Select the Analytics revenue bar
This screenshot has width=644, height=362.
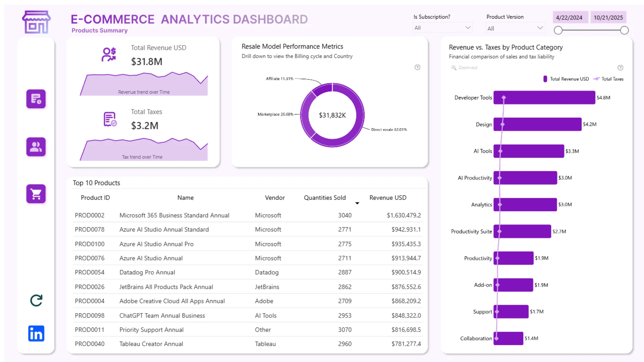point(525,204)
